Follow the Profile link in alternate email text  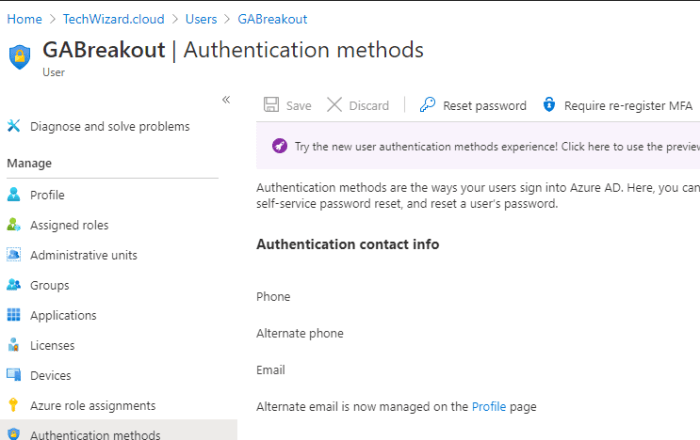(x=489, y=407)
